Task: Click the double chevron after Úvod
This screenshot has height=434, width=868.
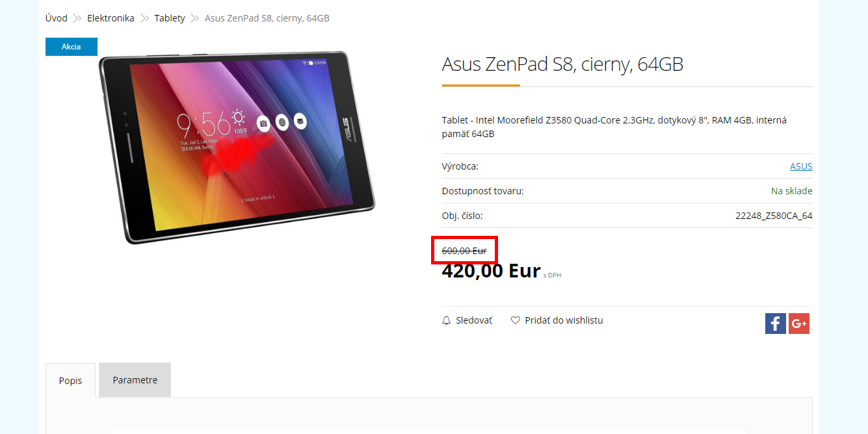Action: click(77, 18)
